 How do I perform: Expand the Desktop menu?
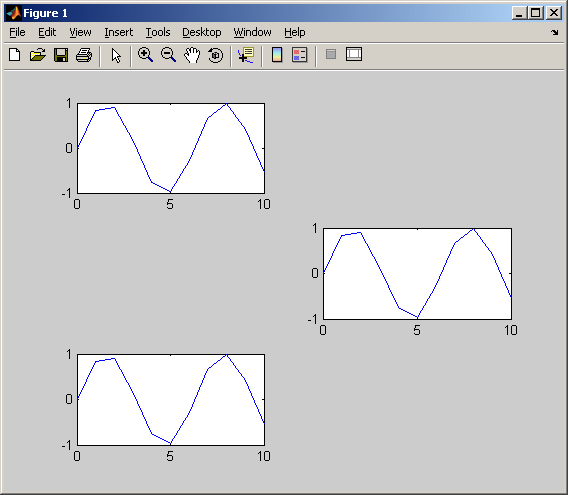201,32
